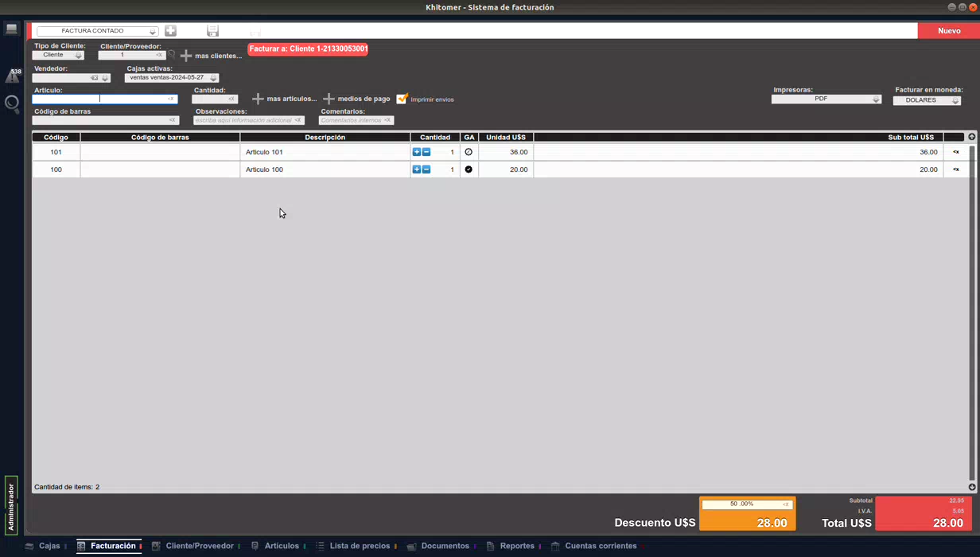The height and width of the screenshot is (557, 980).
Task: Click the red Nuevo button
Action: click(x=949, y=30)
